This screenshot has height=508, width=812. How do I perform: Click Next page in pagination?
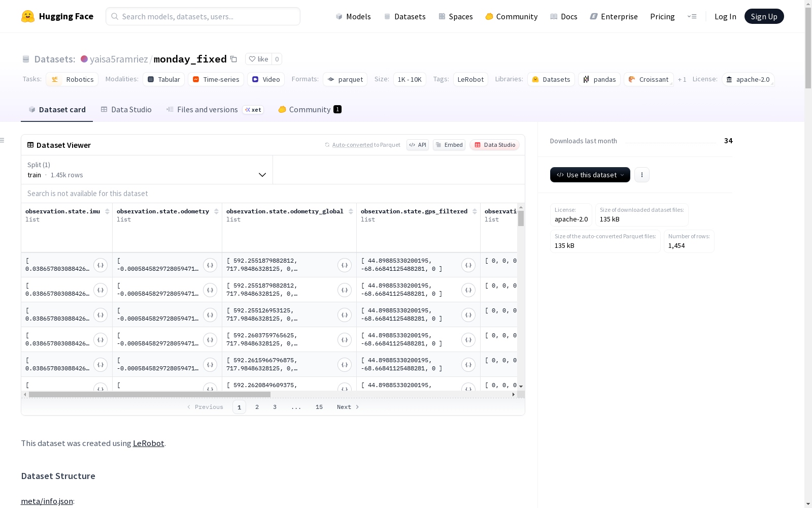coord(348,407)
